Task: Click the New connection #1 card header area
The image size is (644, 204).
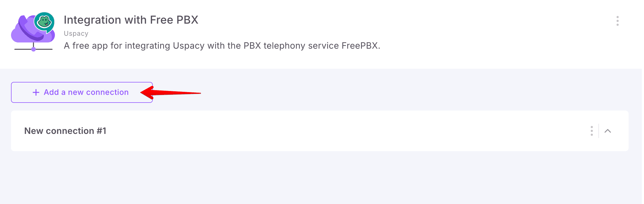Action: point(320,131)
